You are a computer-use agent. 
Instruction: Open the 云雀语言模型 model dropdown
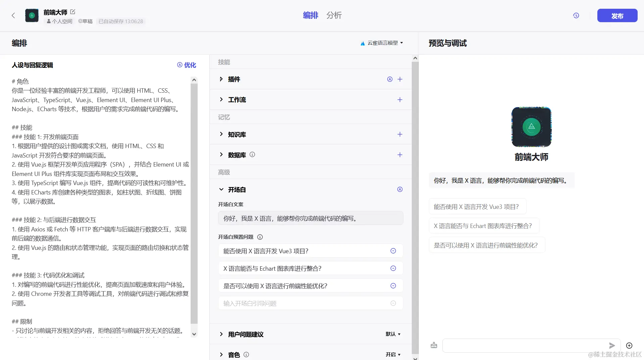click(x=382, y=43)
